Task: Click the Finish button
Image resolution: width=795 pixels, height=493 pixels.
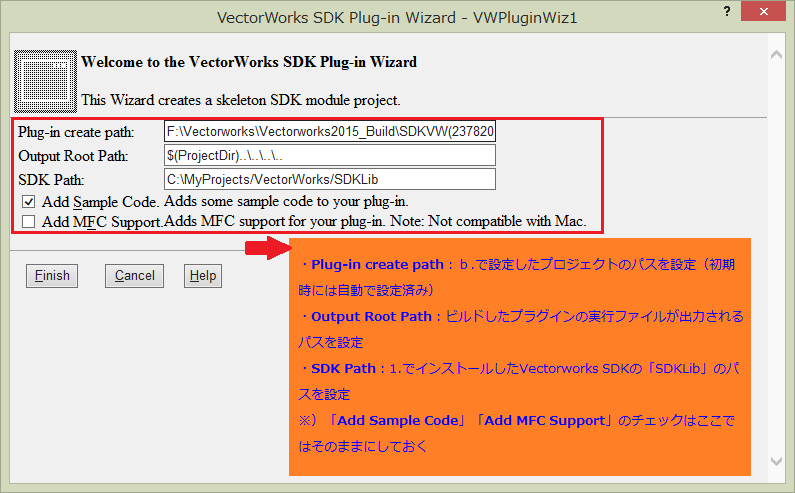Action: tap(52, 276)
